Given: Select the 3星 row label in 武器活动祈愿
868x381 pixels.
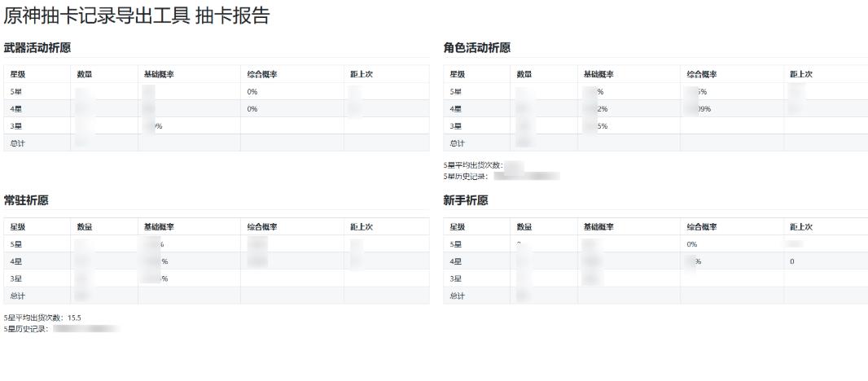Looking at the screenshot, I should click(15, 126).
